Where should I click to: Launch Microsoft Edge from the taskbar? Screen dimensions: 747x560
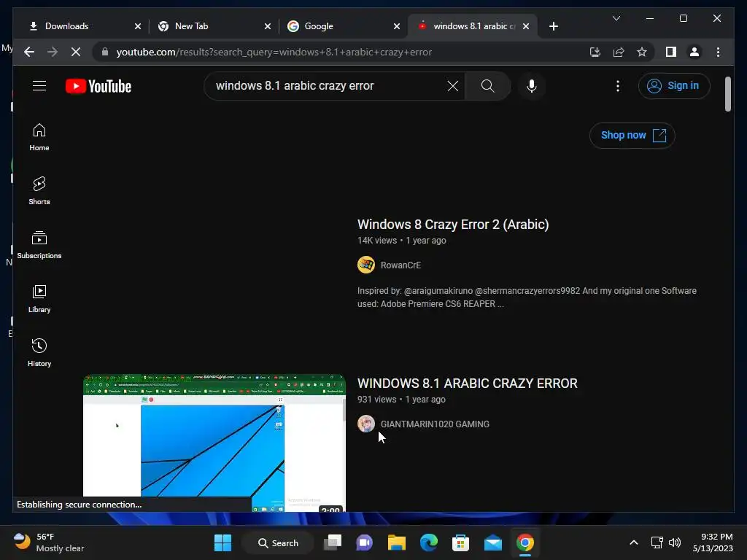(429, 542)
